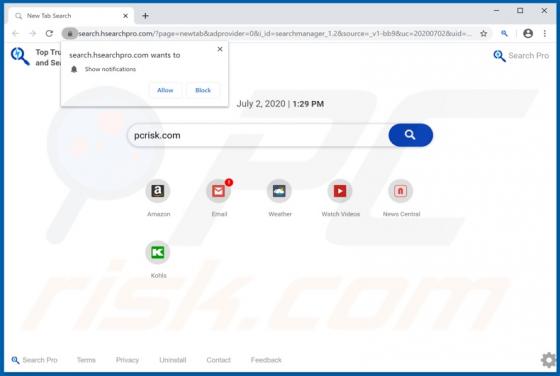Image resolution: width=560 pixels, height=376 pixels.
Task: Open the Contact footer link
Action: (x=219, y=360)
